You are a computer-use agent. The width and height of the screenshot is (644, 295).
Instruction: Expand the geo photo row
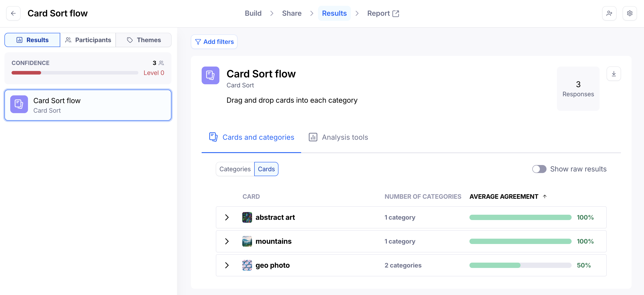(x=227, y=265)
